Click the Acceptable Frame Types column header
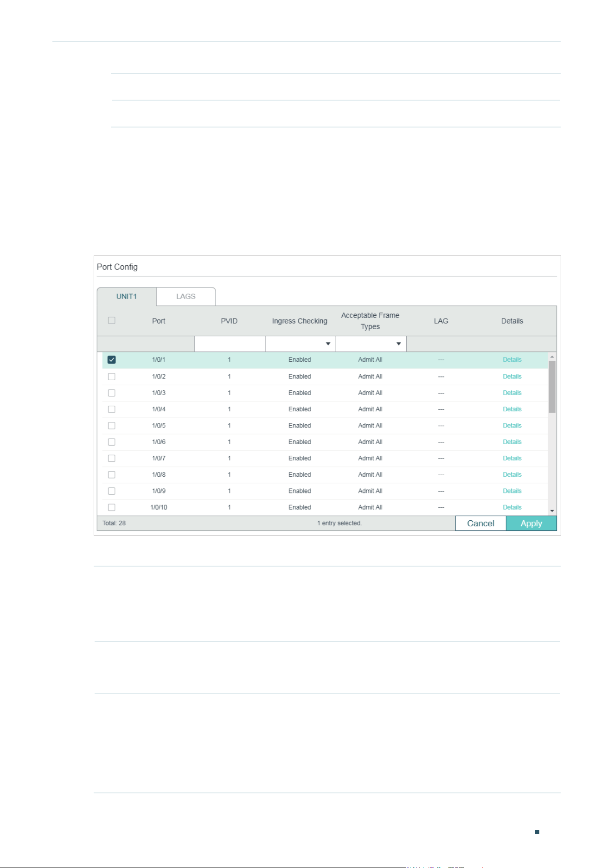614x868 pixels. [x=370, y=321]
